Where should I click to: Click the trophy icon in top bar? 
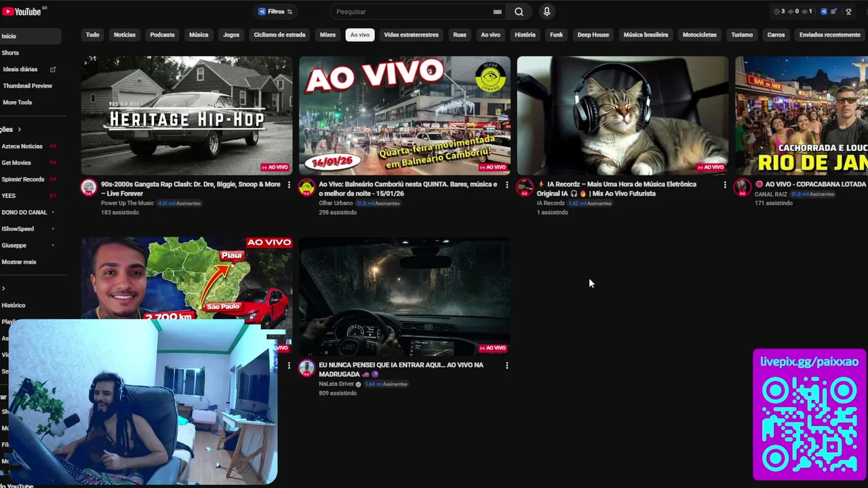coord(848,12)
